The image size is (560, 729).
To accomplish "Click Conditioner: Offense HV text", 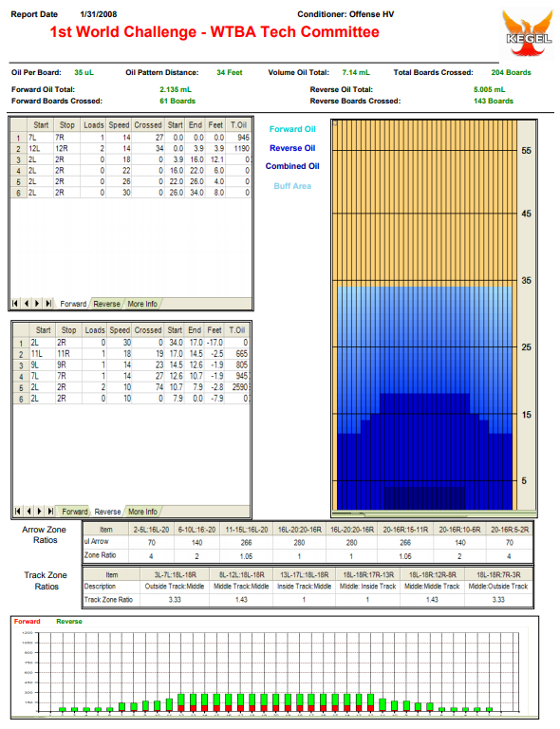I will point(345,14).
